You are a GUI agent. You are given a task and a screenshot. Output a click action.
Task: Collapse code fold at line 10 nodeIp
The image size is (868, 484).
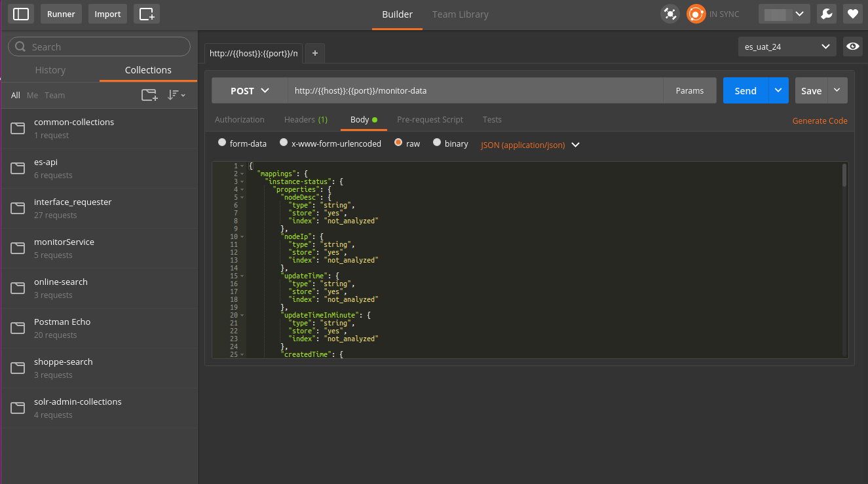242,236
